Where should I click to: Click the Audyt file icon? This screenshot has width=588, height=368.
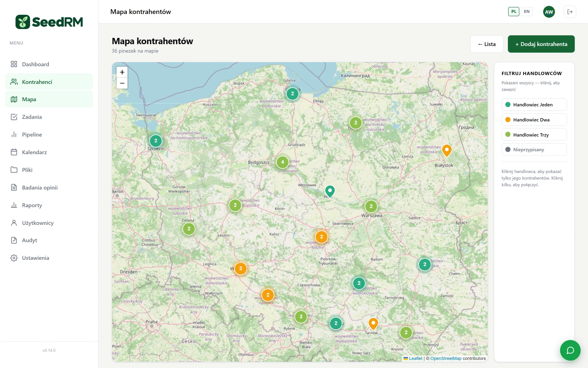pos(14,240)
